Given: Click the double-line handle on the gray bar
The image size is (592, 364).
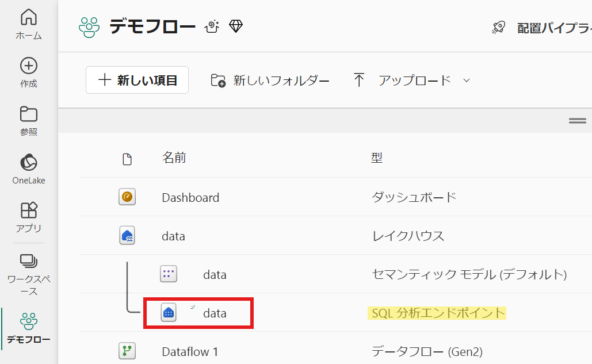Looking at the screenshot, I should coord(578,121).
